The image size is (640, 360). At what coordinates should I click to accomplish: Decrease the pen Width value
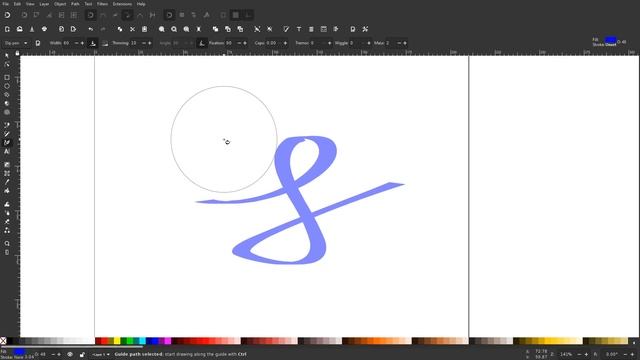[x=76, y=43]
